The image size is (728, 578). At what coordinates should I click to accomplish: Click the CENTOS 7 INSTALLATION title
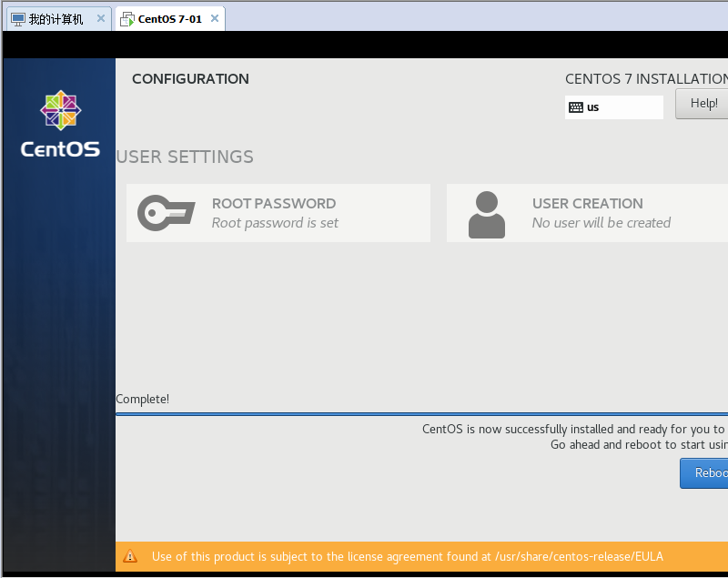click(646, 79)
